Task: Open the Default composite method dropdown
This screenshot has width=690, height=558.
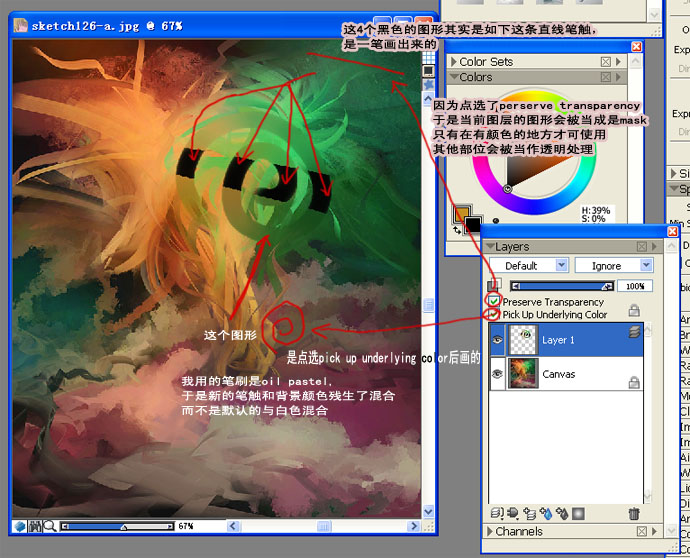Action: coord(529,265)
